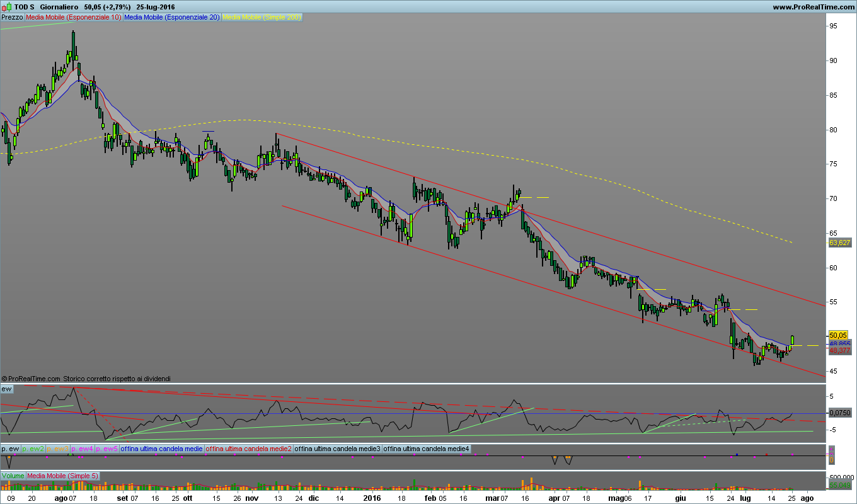Screen dimensions: 857x504
Task: Click blue 'offina ultima candela medie' label
Action: 161,449
